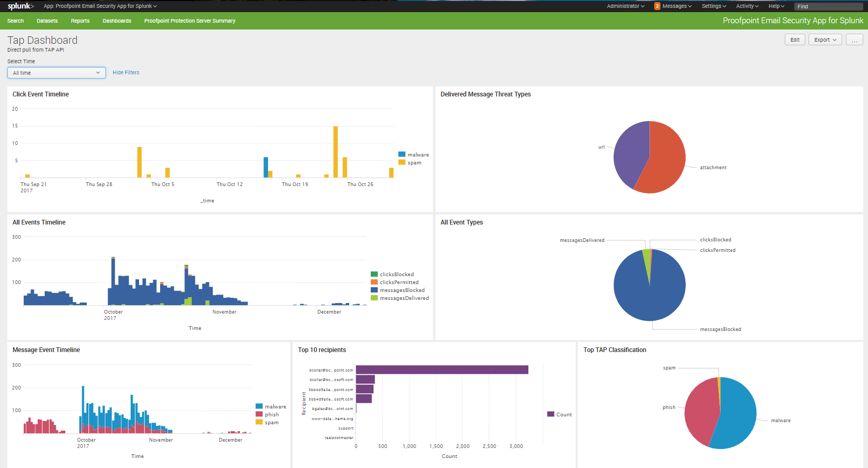The width and height of the screenshot is (868, 468).
Task: Open the All time time-range picker
Action: click(56, 73)
